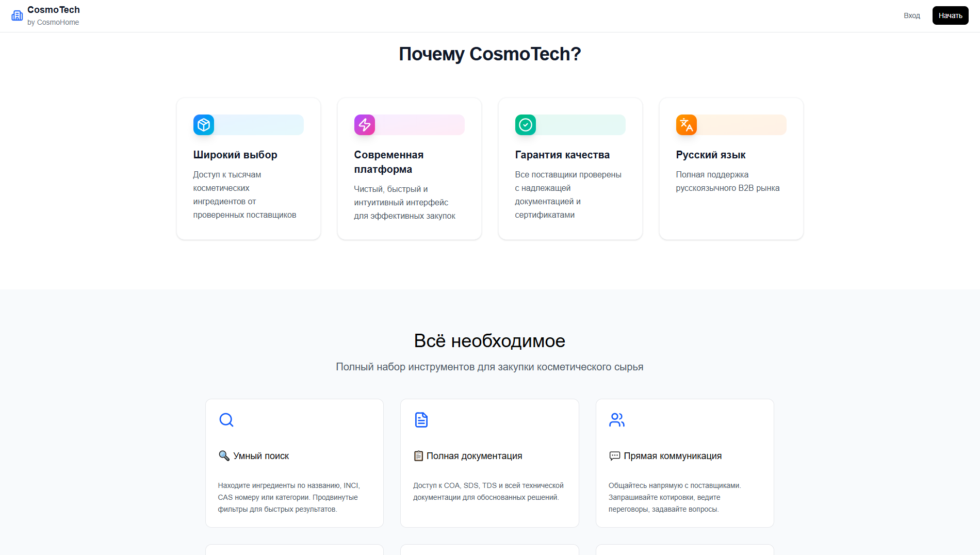Click the CosmoTech building logo icon
The height and width of the screenshot is (555, 980).
17,15
